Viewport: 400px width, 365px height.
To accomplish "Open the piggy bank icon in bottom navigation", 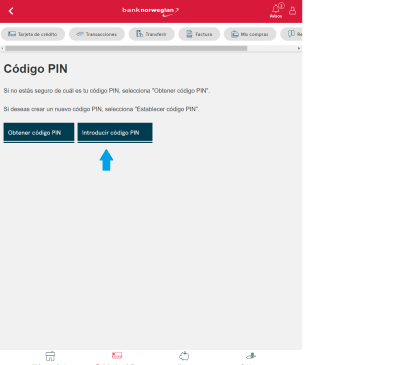I will click(184, 356).
